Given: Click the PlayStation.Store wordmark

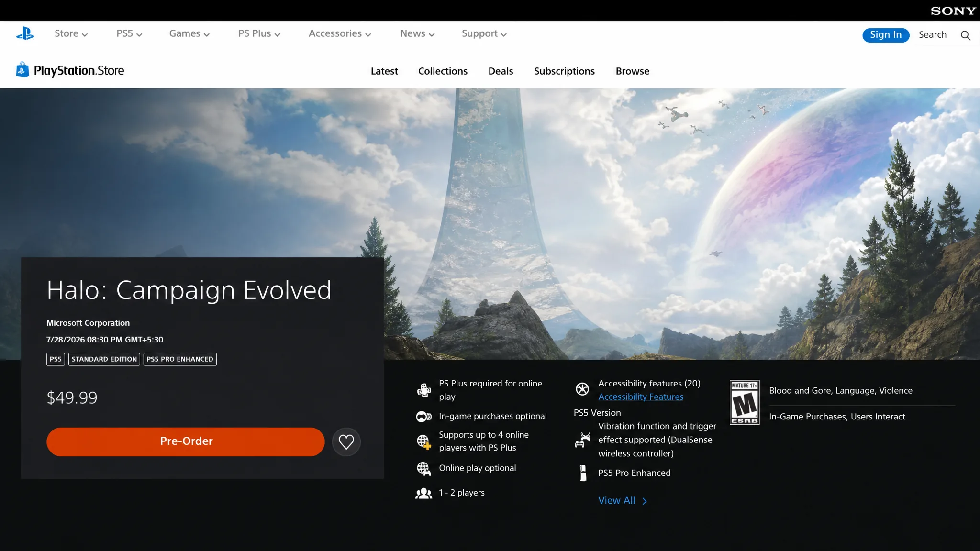Looking at the screenshot, I should (79, 71).
